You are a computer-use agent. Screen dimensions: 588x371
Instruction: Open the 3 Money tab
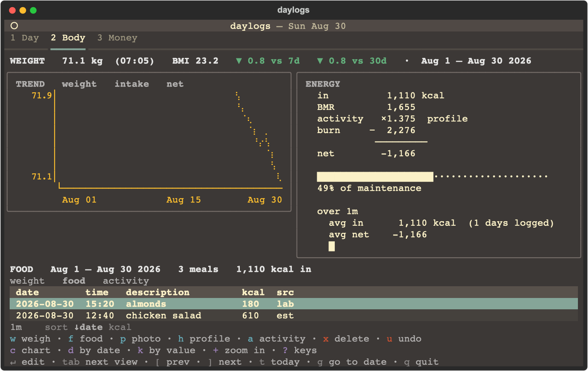point(117,38)
